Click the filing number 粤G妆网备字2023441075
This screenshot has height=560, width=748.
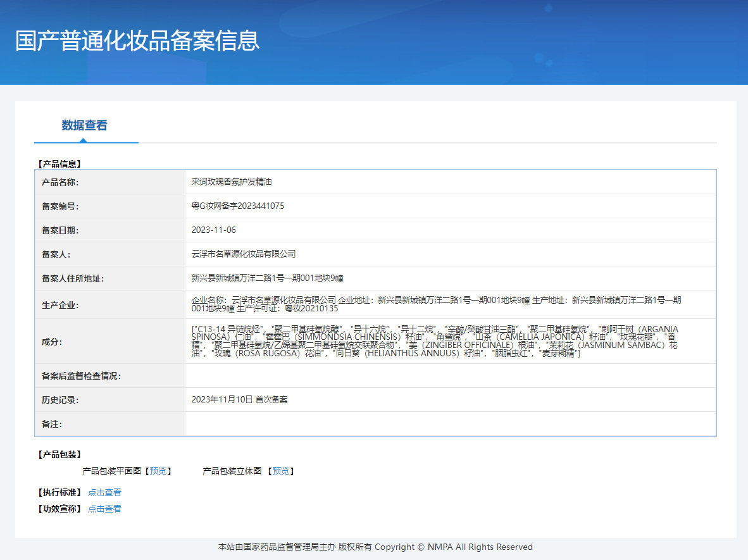click(237, 206)
